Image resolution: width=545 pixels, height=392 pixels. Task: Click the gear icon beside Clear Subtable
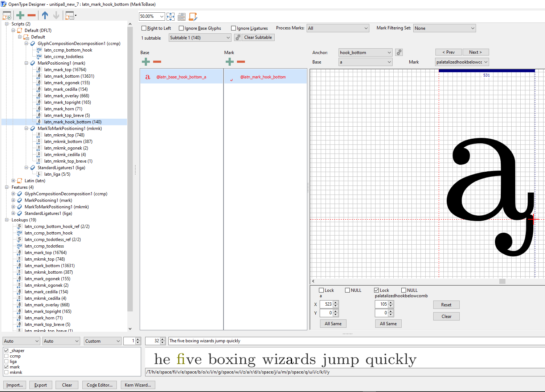(x=238, y=37)
